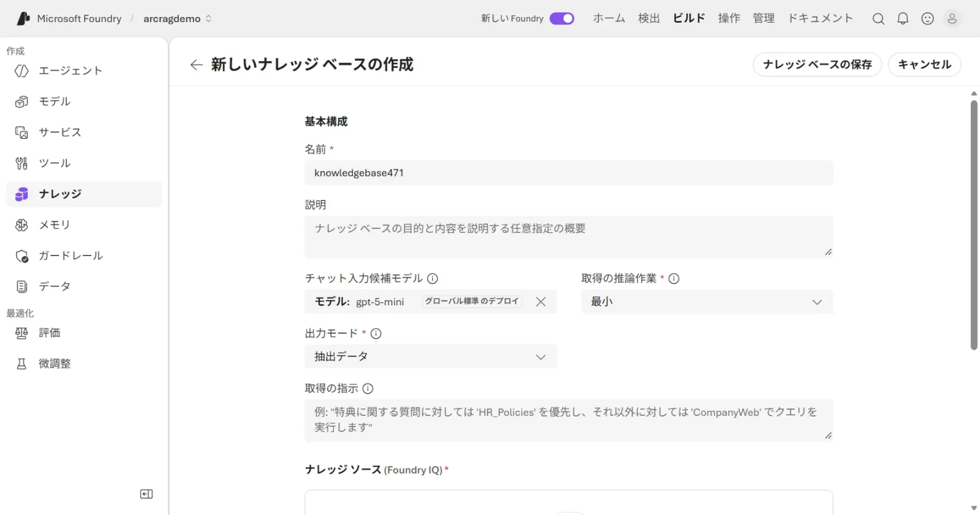Click the モデル cube icon in the sidebar
Image resolution: width=980 pixels, height=515 pixels.
tap(22, 102)
